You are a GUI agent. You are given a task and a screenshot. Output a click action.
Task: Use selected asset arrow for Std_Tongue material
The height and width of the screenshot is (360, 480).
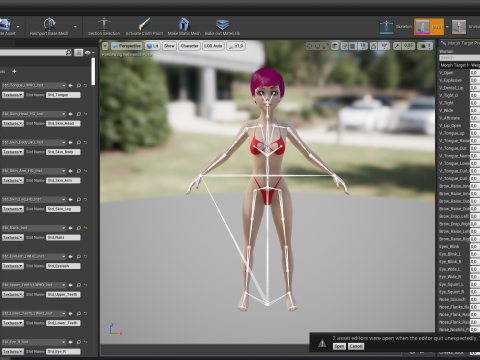pyautogui.click(x=71, y=86)
